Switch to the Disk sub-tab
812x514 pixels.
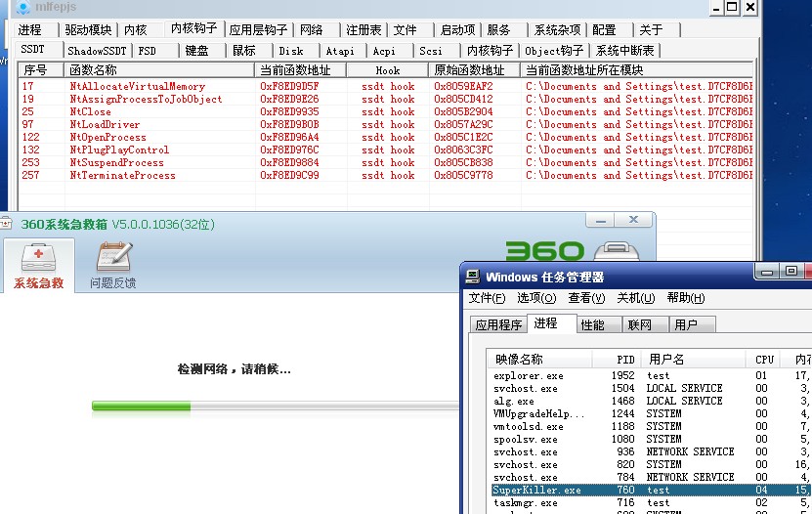click(291, 51)
